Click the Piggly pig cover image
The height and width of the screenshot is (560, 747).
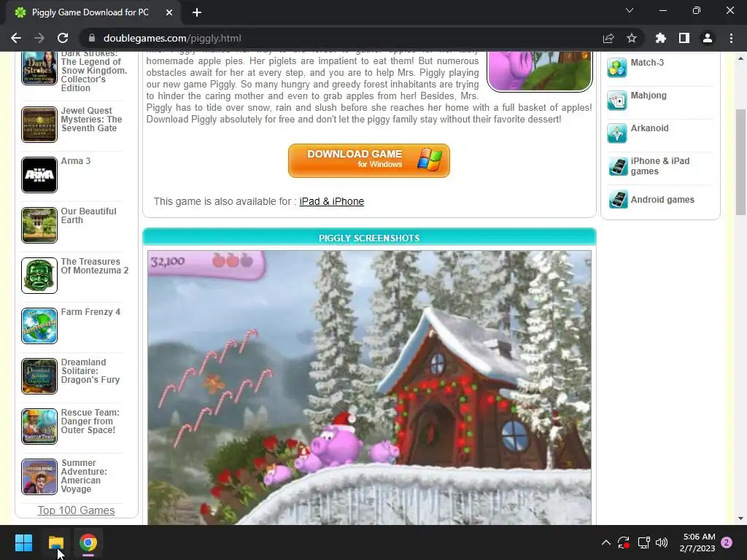pyautogui.click(x=539, y=71)
